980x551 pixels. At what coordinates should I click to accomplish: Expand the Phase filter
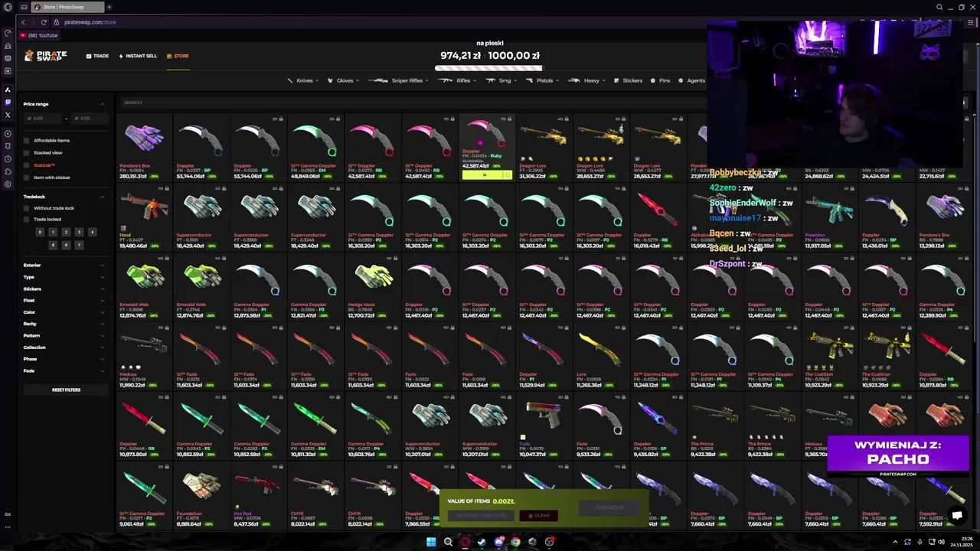pyautogui.click(x=65, y=359)
